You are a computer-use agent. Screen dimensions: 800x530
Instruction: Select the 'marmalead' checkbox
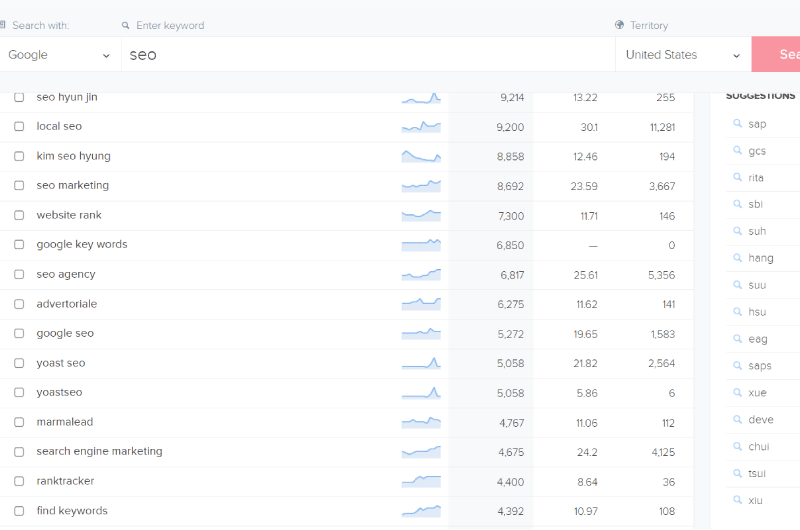tap(19, 422)
